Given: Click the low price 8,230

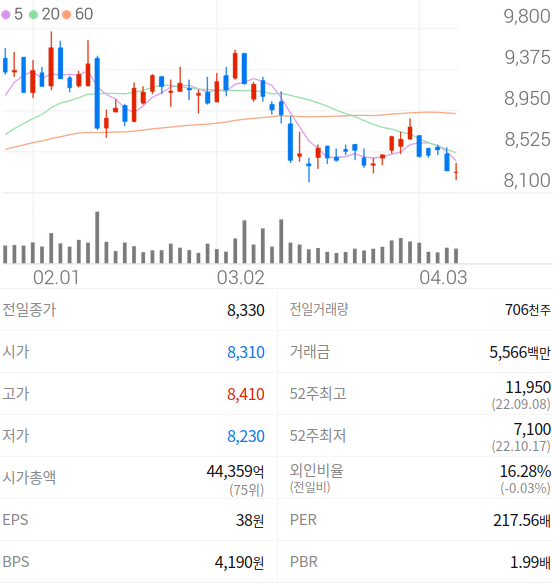Looking at the screenshot, I should [x=246, y=436].
